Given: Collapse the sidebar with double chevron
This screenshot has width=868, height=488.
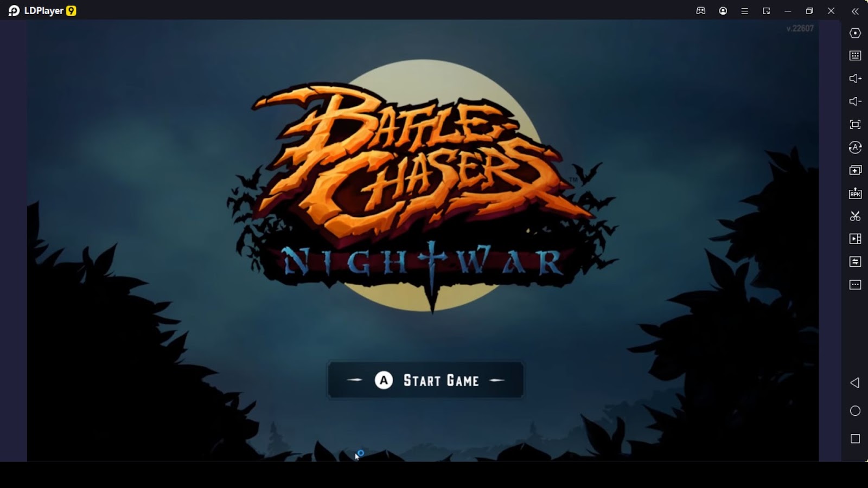Looking at the screenshot, I should click(x=855, y=11).
